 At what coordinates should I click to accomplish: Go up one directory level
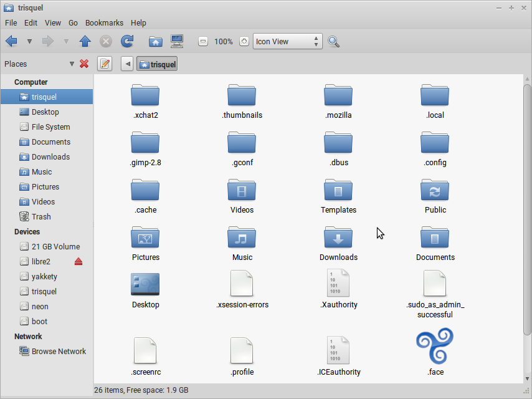pos(84,41)
